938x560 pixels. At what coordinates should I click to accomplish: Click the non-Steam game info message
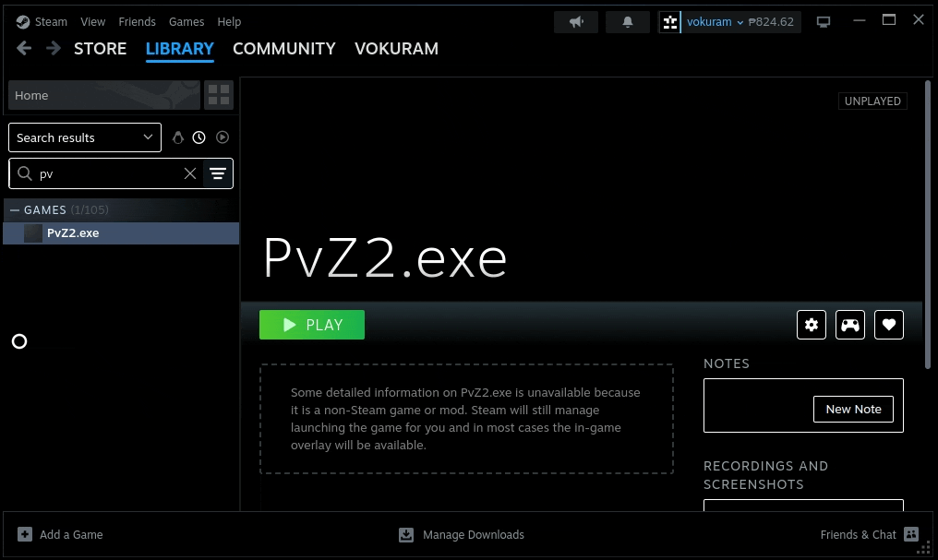[466, 418]
